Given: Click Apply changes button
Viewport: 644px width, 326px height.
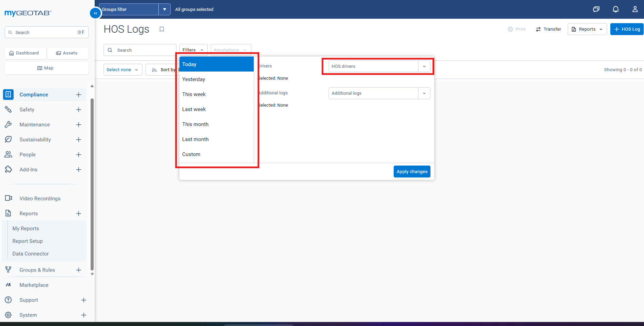Looking at the screenshot, I should click(412, 171).
